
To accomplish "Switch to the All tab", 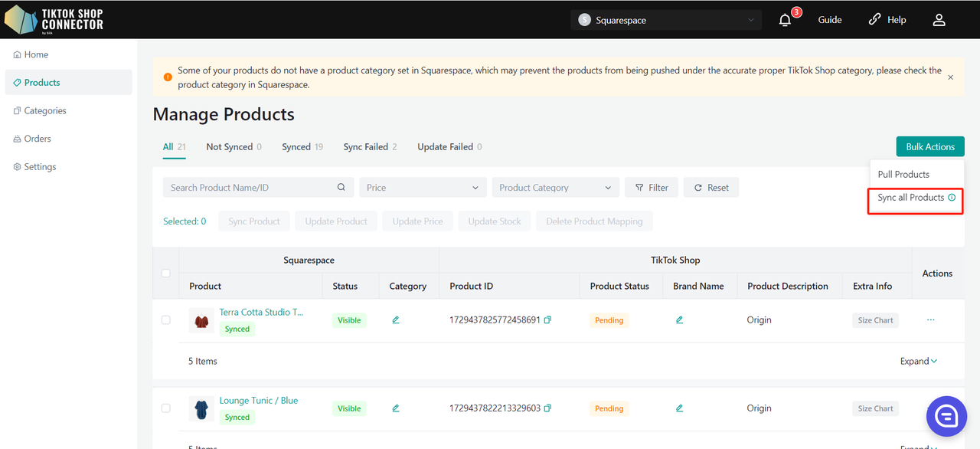I will tap(175, 147).
